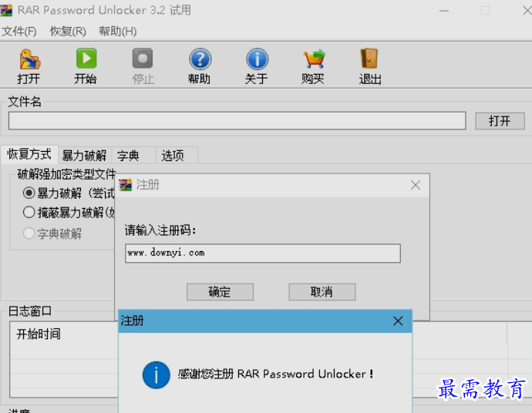Screen dimensions: 532x413
Task: Click 打开 button beside the file name field
Action: coord(500,121)
